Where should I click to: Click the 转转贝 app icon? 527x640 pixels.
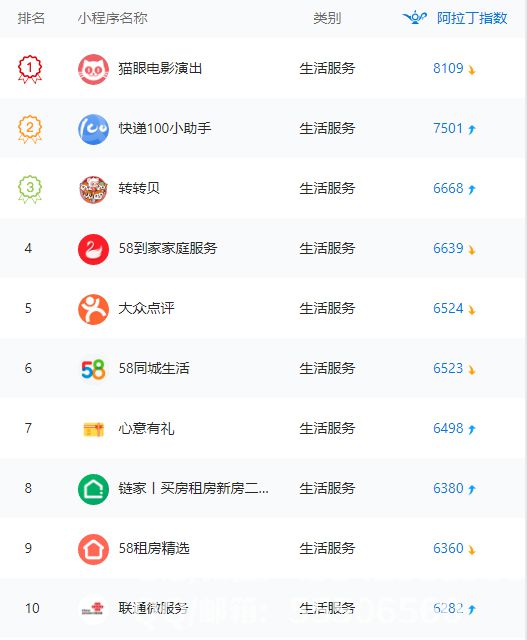93,189
